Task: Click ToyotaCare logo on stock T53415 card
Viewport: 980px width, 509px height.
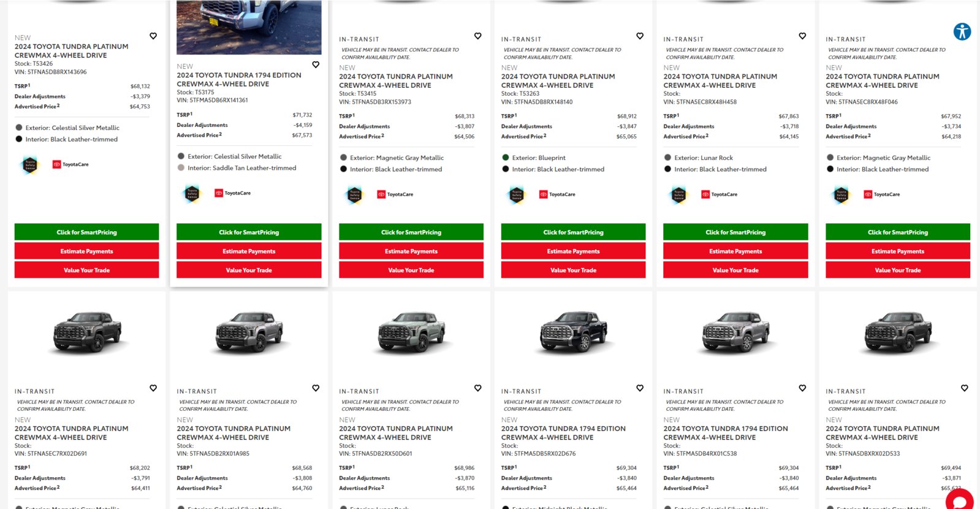Action: point(395,194)
